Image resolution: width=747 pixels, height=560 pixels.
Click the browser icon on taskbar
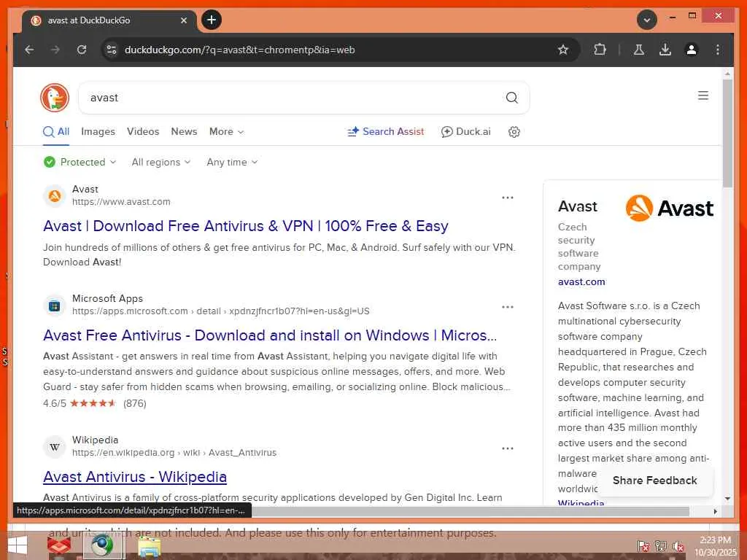pos(102,545)
